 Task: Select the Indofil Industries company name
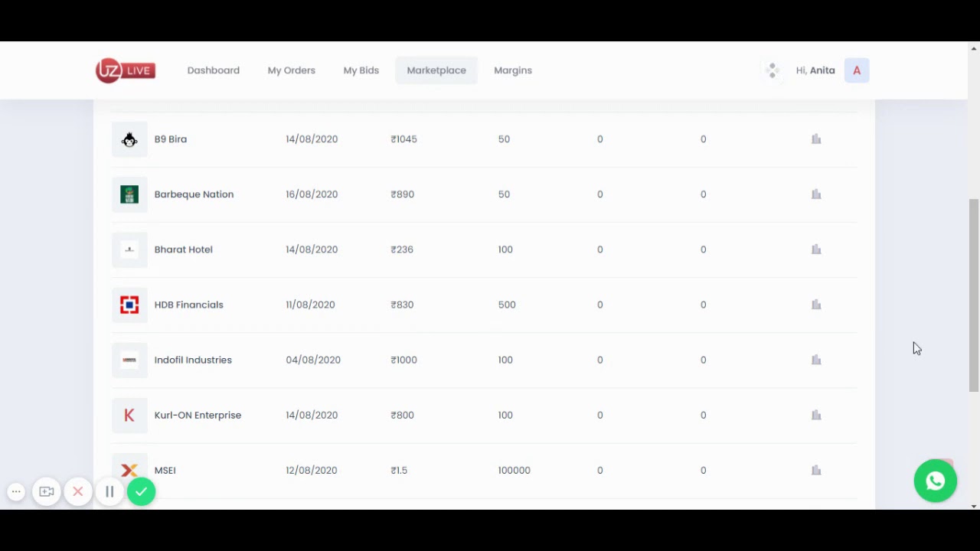193,360
